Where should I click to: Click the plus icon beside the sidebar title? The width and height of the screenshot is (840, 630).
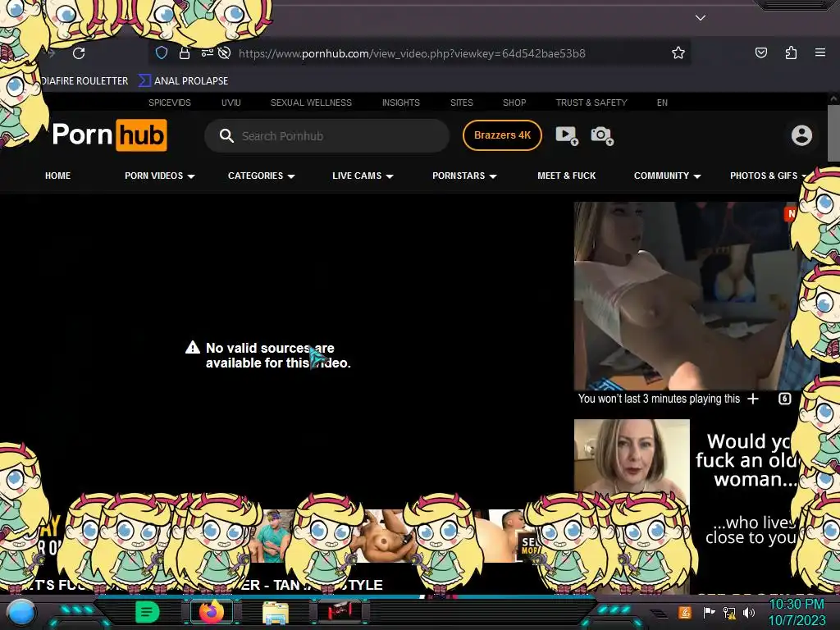(753, 399)
